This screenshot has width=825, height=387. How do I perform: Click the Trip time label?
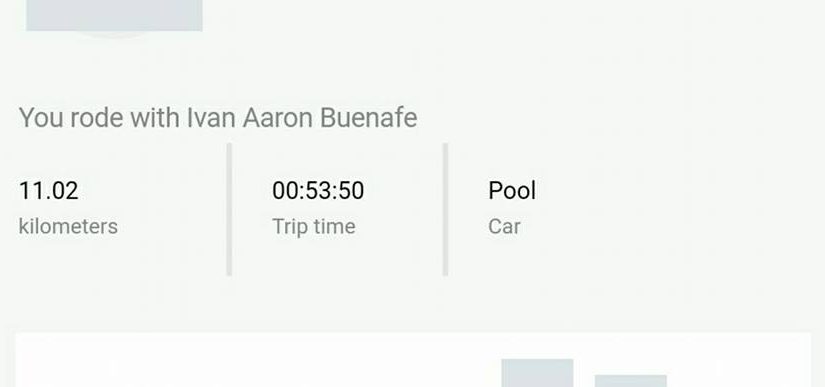click(x=314, y=227)
